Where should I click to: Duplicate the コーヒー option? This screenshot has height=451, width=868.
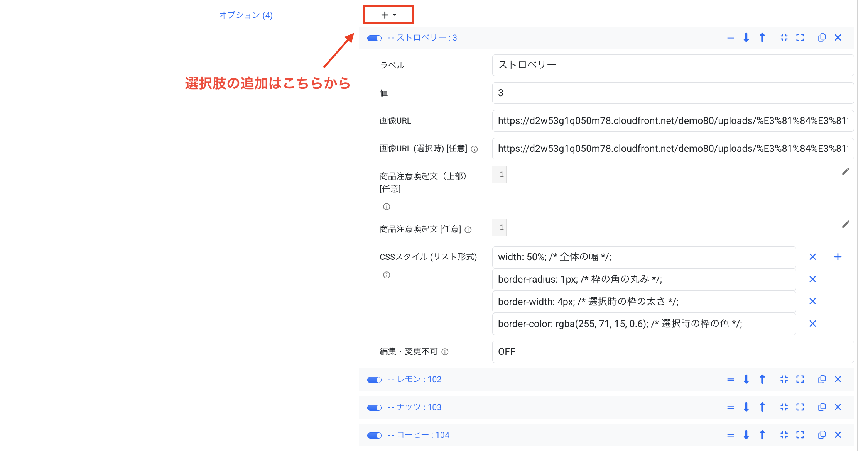click(822, 435)
